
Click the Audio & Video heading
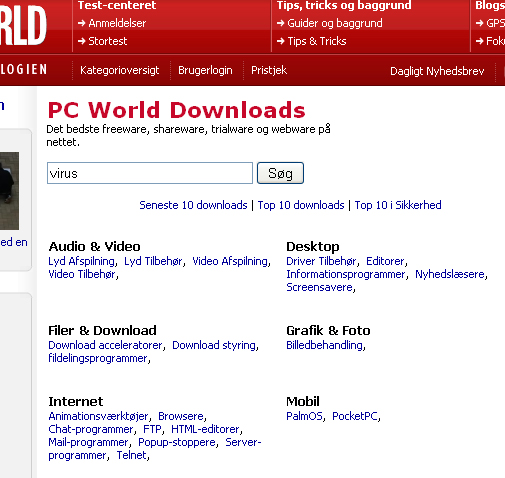94,246
